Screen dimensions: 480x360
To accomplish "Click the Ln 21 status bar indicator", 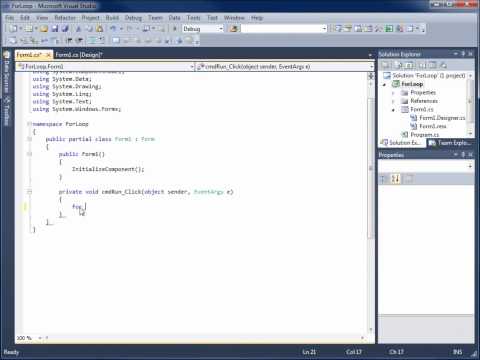I will point(309,352).
